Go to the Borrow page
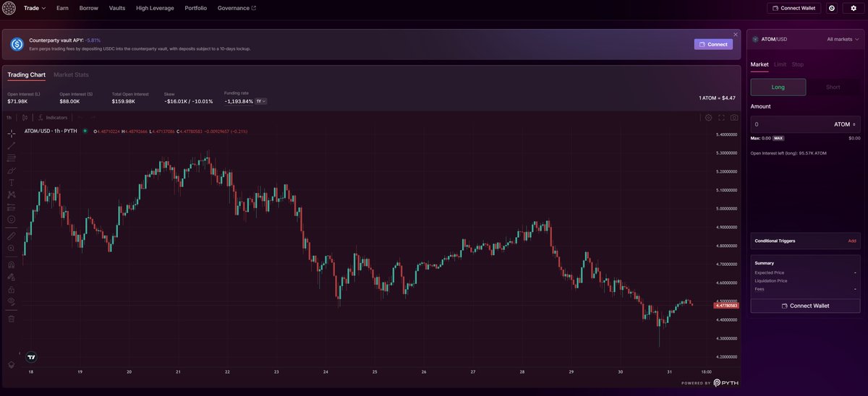Viewport: 868px width, 396px height. coord(89,8)
